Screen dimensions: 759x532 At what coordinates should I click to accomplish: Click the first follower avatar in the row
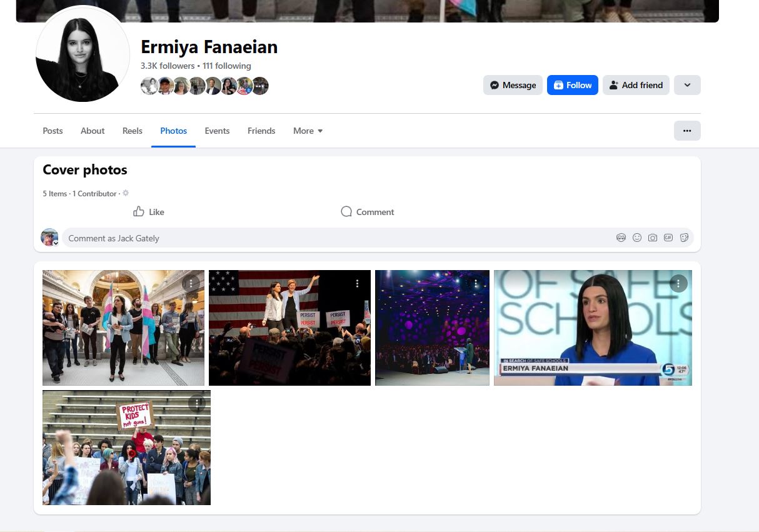point(149,86)
